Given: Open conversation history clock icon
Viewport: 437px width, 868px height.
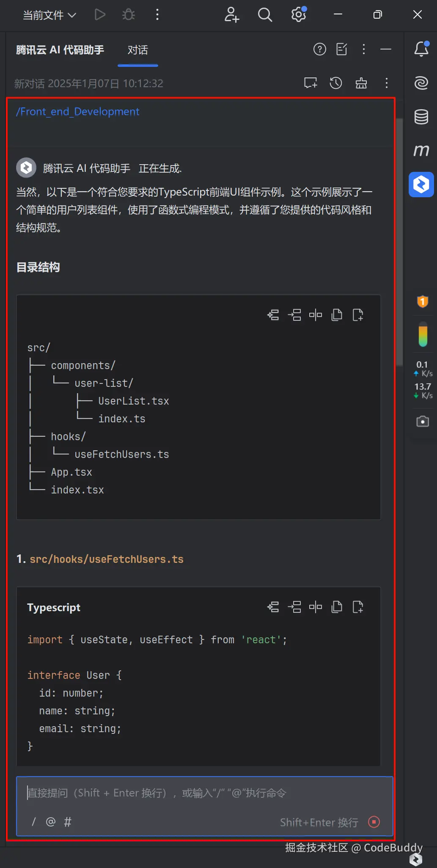Looking at the screenshot, I should (336, 83).
